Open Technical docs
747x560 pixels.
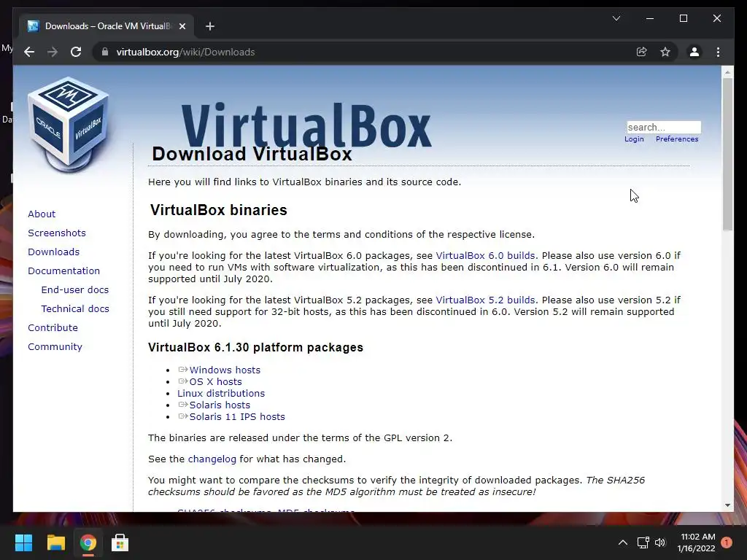pos(75,308)
